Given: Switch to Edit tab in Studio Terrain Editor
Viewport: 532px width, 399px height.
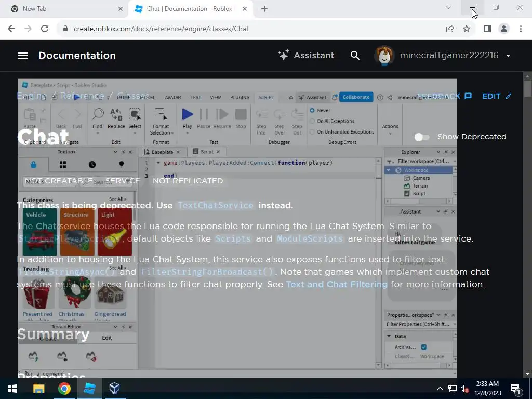Looking at the screenshot, I should point(107,338).
